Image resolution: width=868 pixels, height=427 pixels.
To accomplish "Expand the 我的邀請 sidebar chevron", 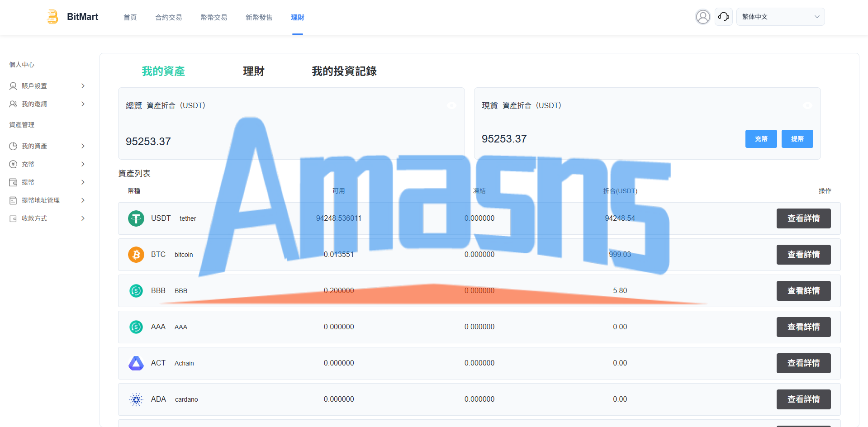I will pyautogui.click(x=83, y=104).
